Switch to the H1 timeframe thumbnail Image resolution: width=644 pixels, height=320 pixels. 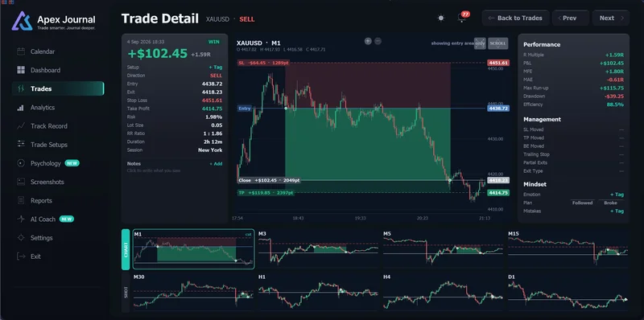(318, 292)
